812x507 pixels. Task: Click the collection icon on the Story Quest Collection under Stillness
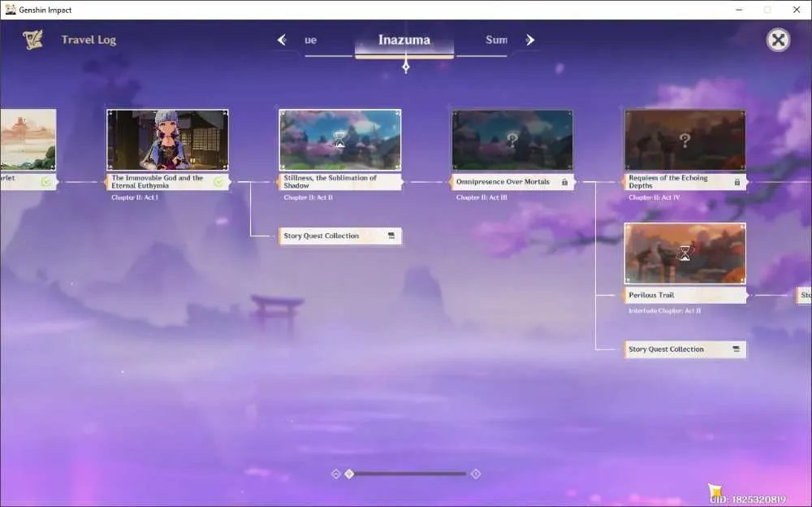(391, 236)
